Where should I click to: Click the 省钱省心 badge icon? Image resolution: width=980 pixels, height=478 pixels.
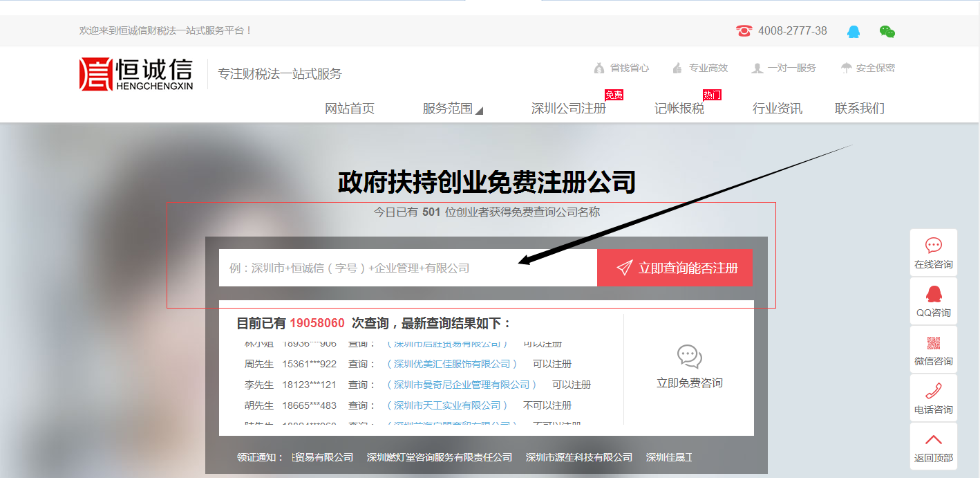[x=598, y=68]
